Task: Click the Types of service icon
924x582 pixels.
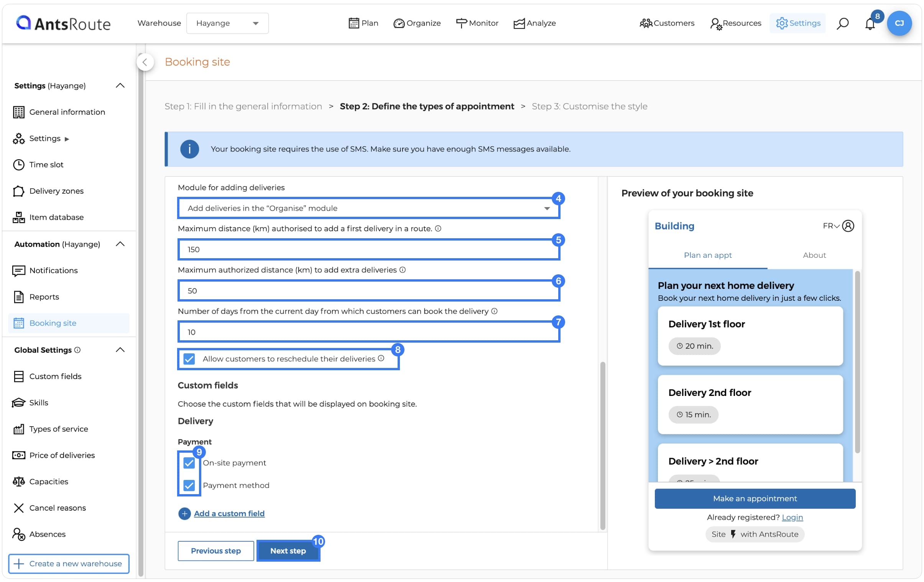Action: (x=18, y=429)
